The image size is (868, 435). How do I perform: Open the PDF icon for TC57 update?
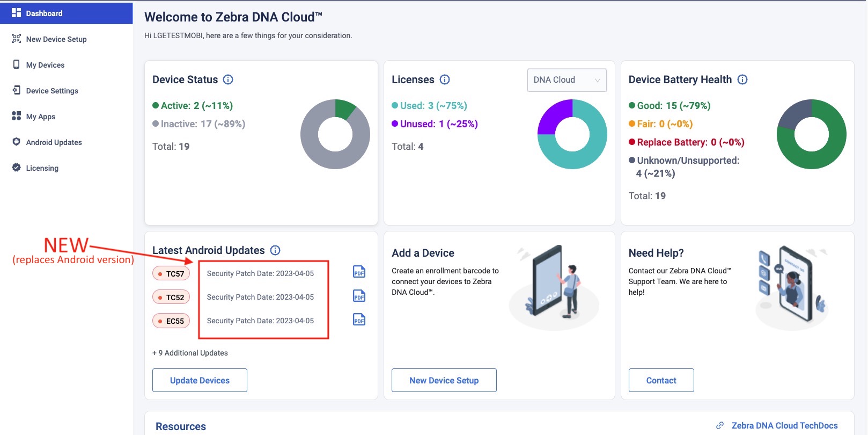click(x=359, y=272)
